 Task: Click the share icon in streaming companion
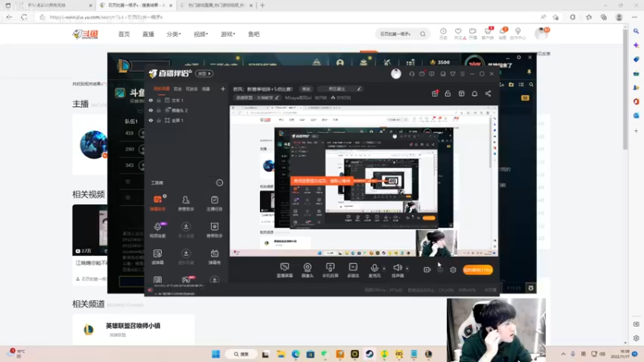click(x=488, y=93)
